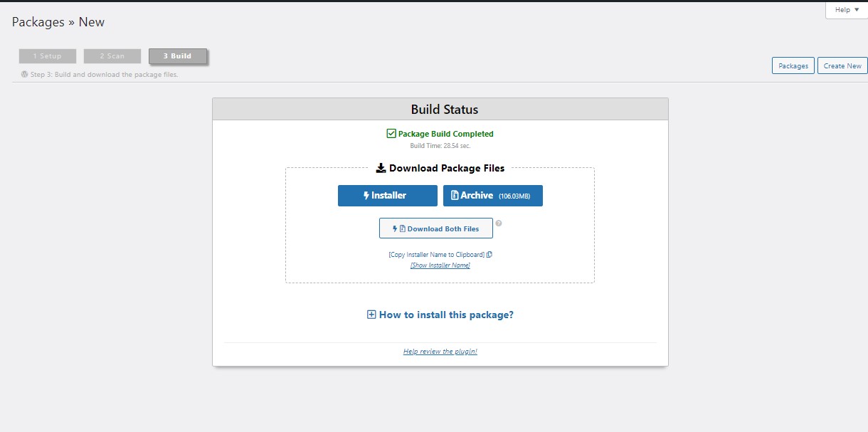Switch to the 2 Scan step tab
This screenshot has height=432, width=868.
click(112, 56)
